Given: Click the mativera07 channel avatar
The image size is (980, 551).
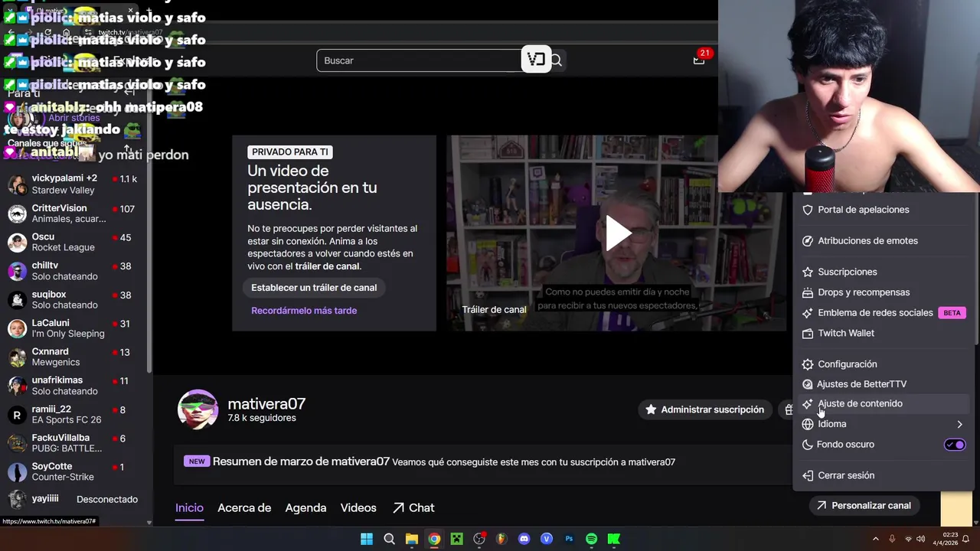Looking at the screenshot, I should tap(198, 409).
